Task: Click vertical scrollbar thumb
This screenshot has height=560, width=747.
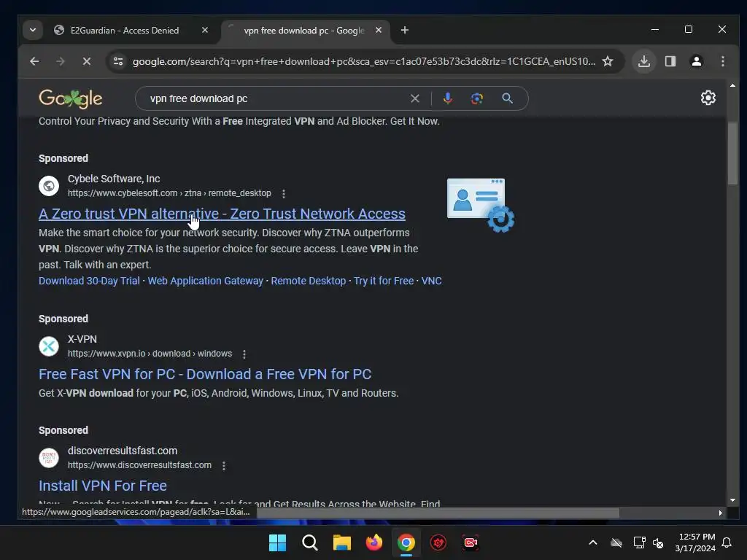Action: (x=732, y=153)
